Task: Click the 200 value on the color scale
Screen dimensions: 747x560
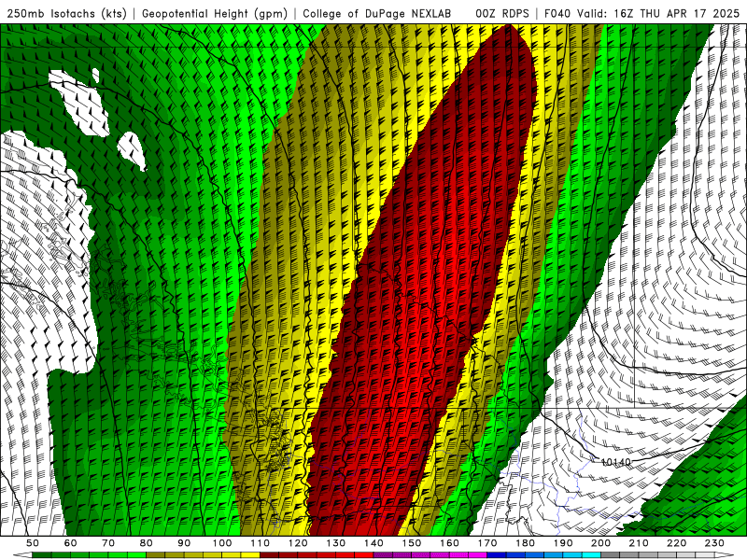Action: coord(601,543)
